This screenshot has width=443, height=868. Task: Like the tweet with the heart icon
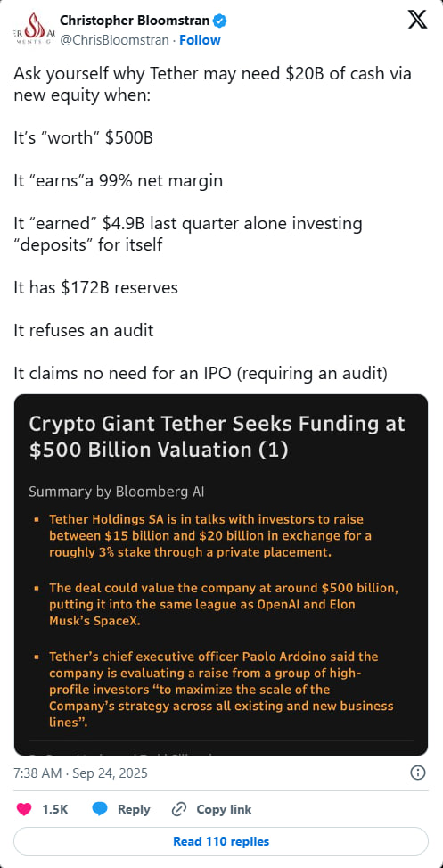click(x=24, y=809)
